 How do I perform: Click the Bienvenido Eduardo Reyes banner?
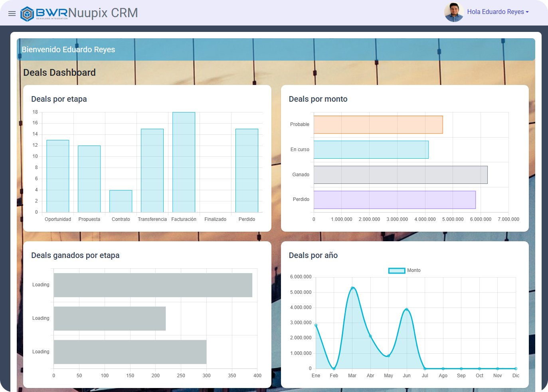coord(68,49)
